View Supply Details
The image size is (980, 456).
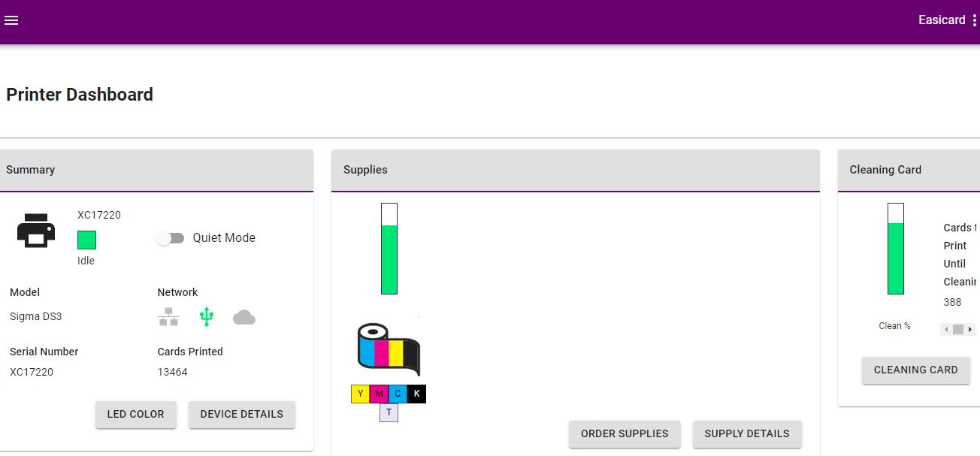[746, 433]
